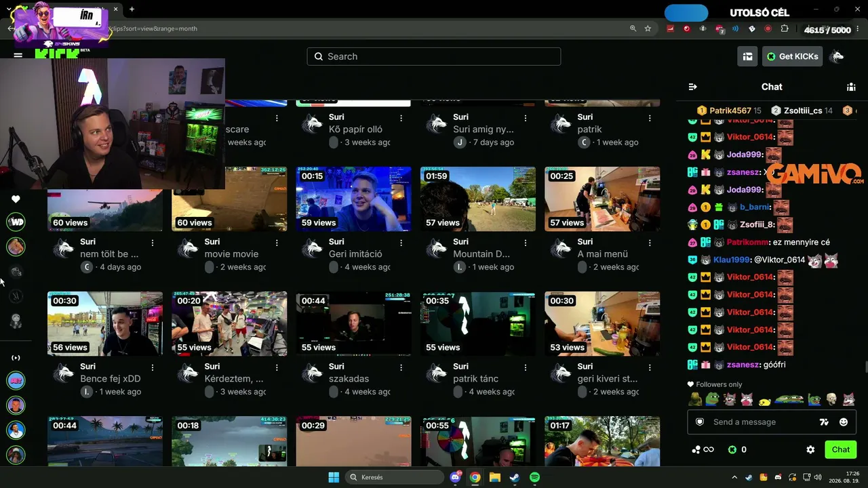
Task: View chat identity shield badge
Action: click(700, 422)
